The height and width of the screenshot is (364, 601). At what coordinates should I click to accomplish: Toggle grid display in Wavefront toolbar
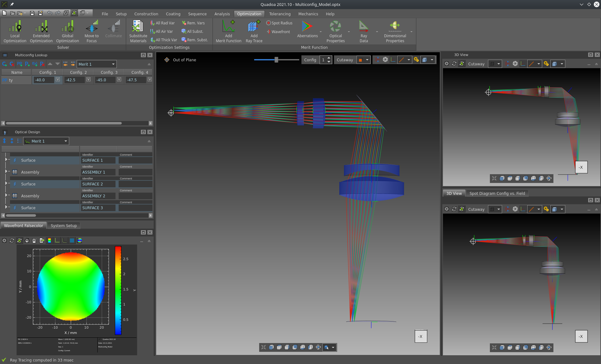[x=72, y=240]
